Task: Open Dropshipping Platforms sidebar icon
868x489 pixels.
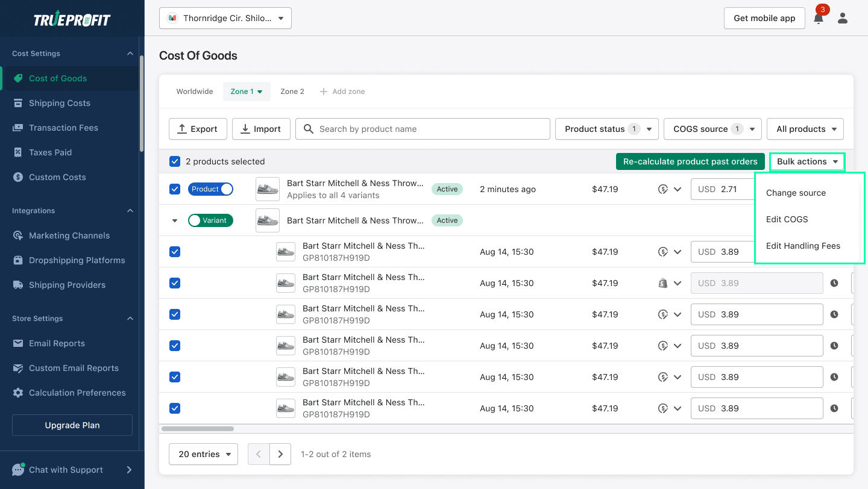Action: click(18, 260)
